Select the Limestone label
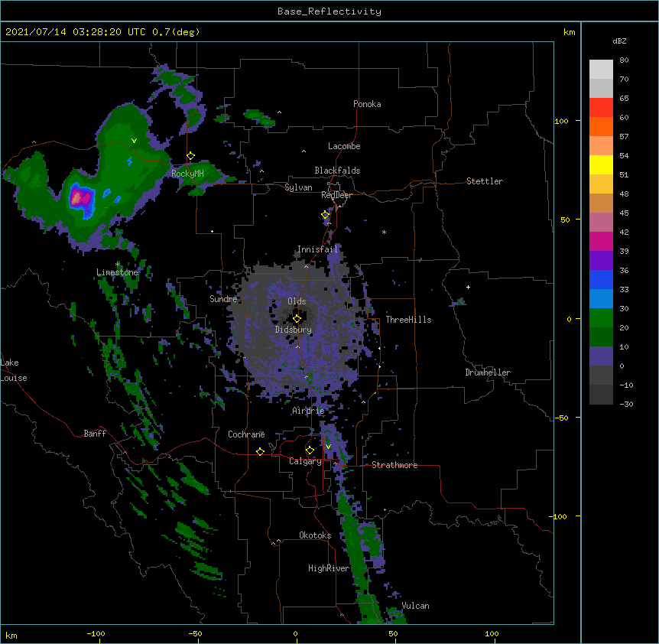 tap(117, 272)
